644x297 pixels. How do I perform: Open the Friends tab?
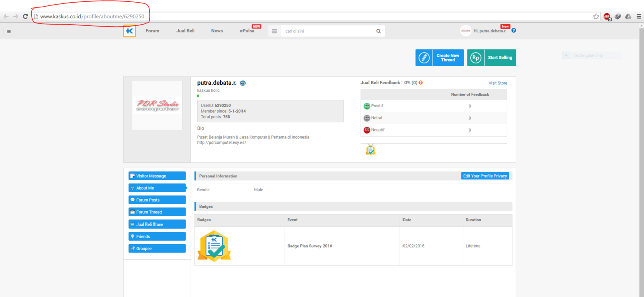click(x=157, y=236)
